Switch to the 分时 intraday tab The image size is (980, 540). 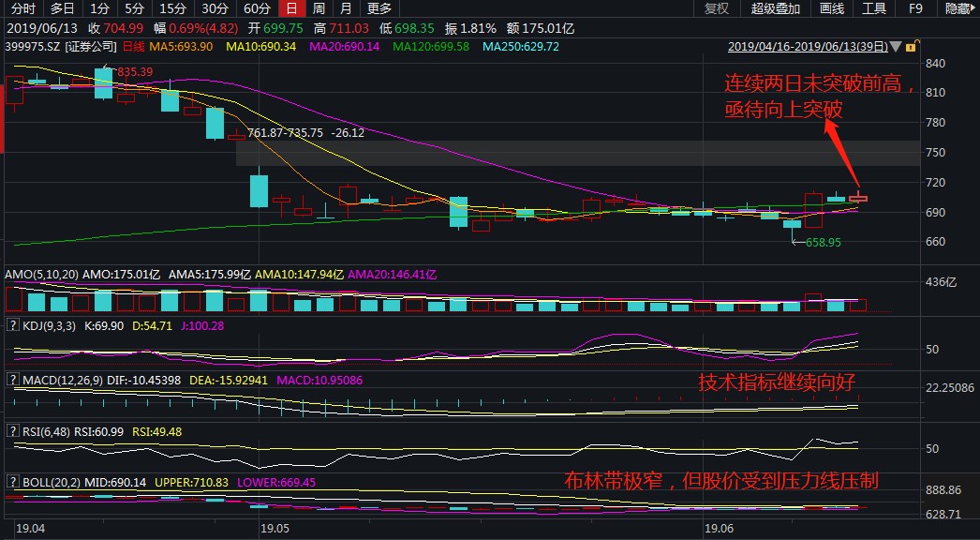[x=23, y=8]
